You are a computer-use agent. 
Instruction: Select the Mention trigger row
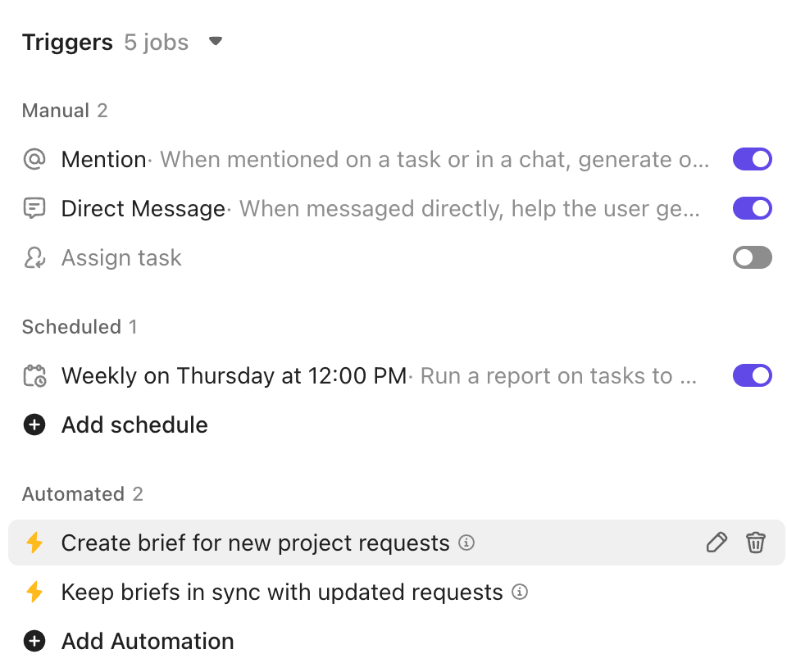point(104,159)
